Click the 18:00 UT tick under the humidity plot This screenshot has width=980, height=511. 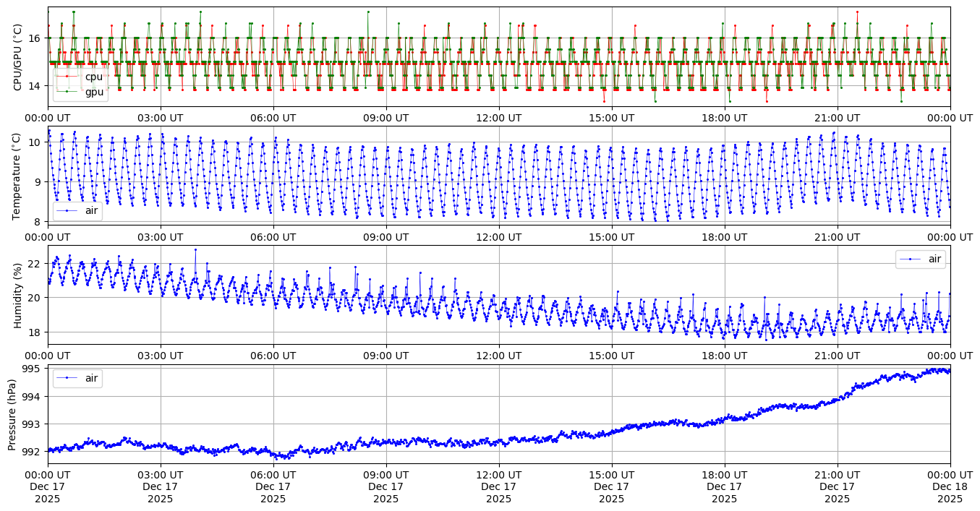click(x=725, y=355)
